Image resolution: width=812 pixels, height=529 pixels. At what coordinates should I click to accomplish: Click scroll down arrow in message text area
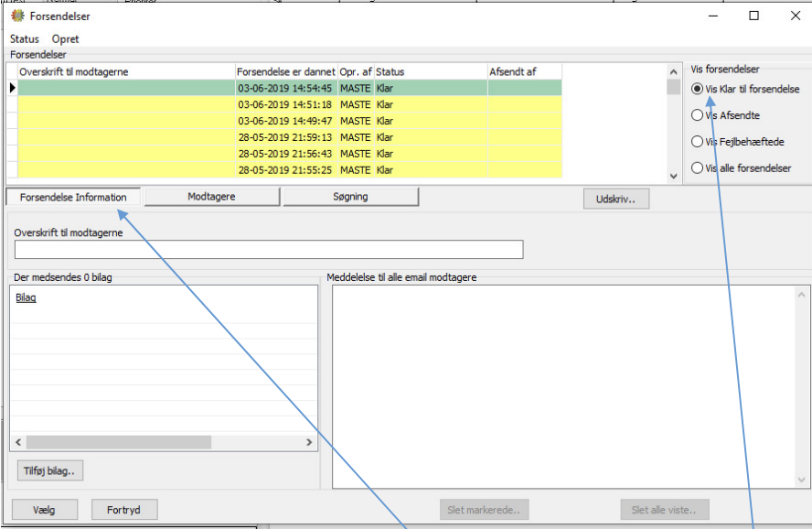coord(802,480)
